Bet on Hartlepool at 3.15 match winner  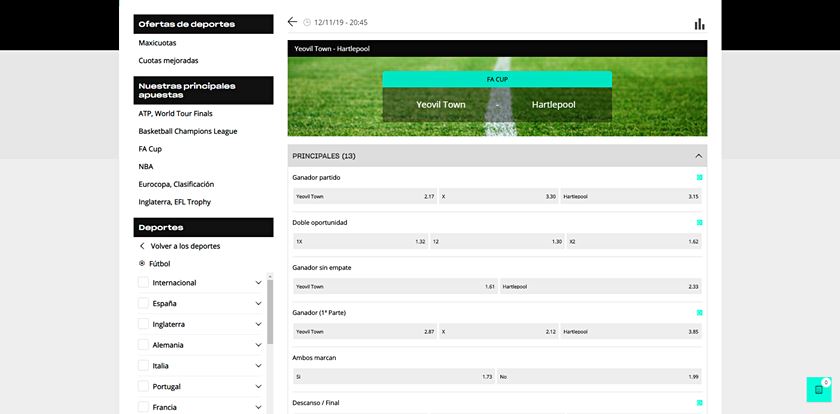[x=631, y=197]
